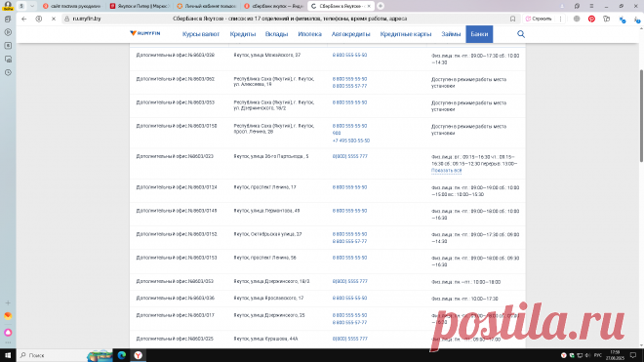Click the myfin logo in header
The width and height of the screenshot is (644, 362).
[x=145, y=33]
